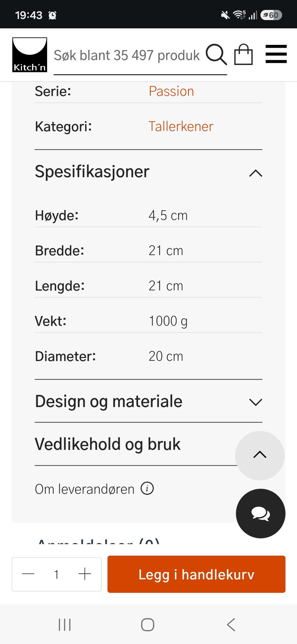Focus the product search field
The height and width of the screenshot is (644, 297).
pos(127,55)
